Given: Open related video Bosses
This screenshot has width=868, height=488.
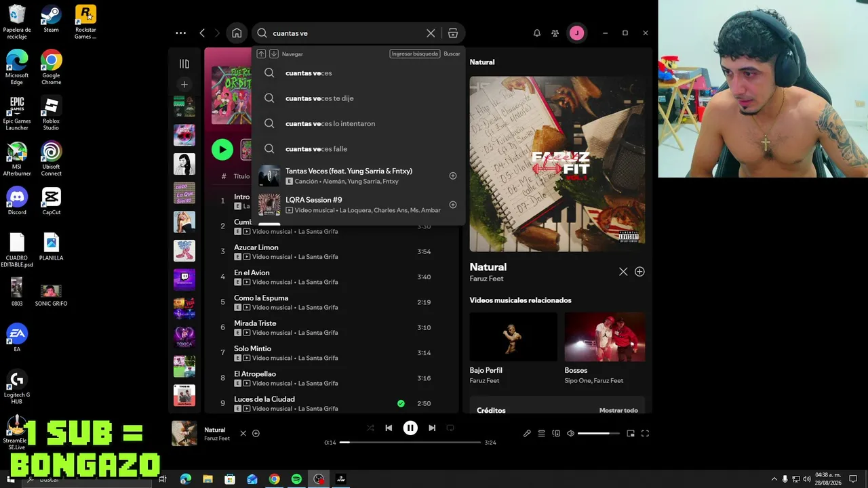Looking at the screenshot, I should tap(605, 337).
